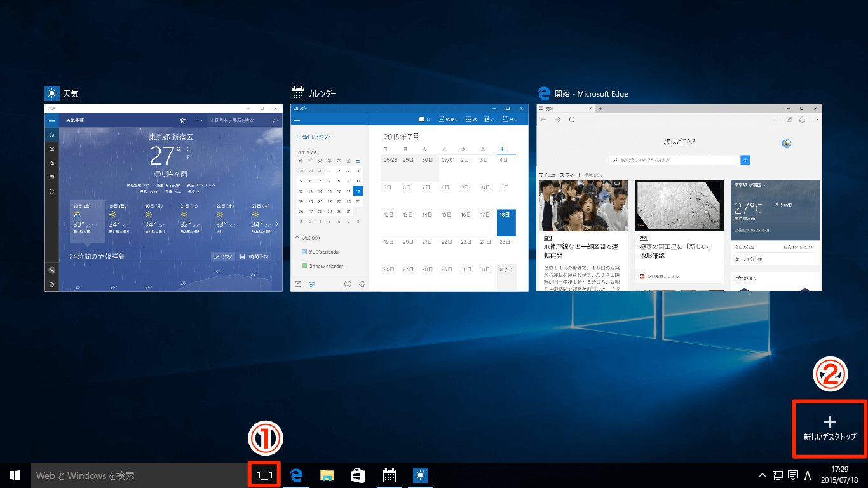The height and width of the screenshot is (488, 868).
Task: Click the Share icon in Edge
Action: [x=802, y=119]
